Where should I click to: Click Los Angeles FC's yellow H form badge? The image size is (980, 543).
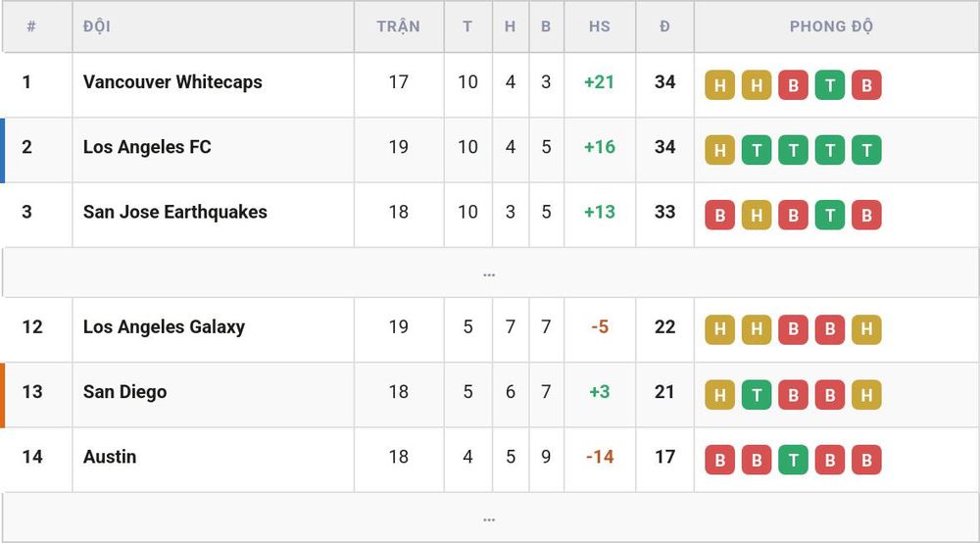click(x=720, y=150)
